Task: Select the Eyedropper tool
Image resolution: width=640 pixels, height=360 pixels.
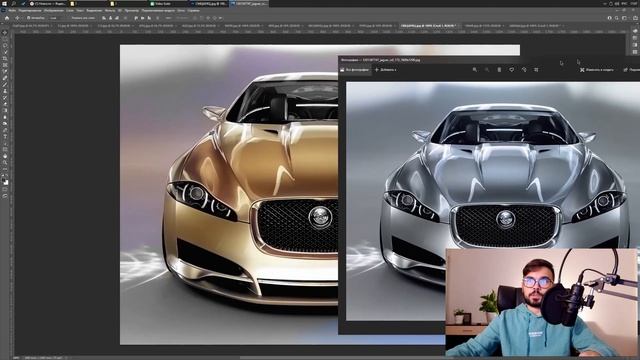Action: (x=5, y=71)
